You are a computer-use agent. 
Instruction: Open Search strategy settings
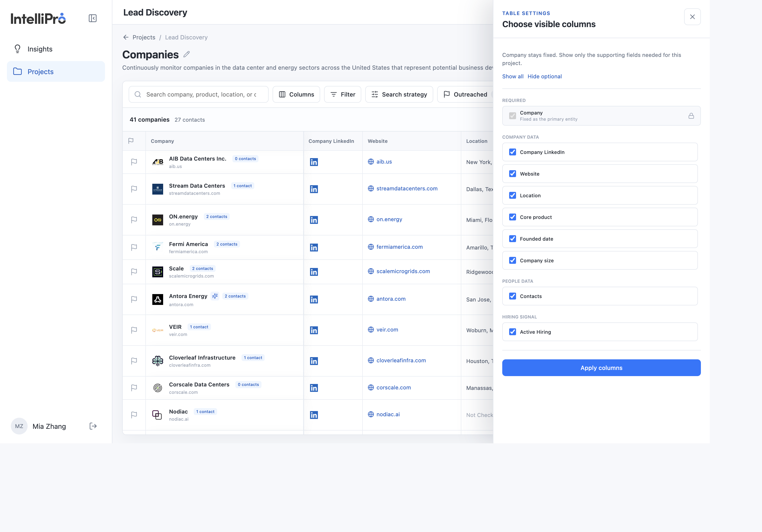(x=399, y=95)
